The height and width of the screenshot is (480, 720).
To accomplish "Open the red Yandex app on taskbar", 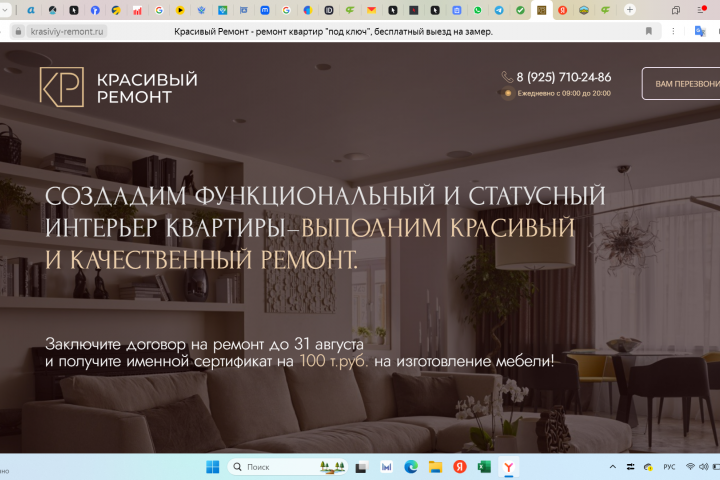I will click(460, 467).
